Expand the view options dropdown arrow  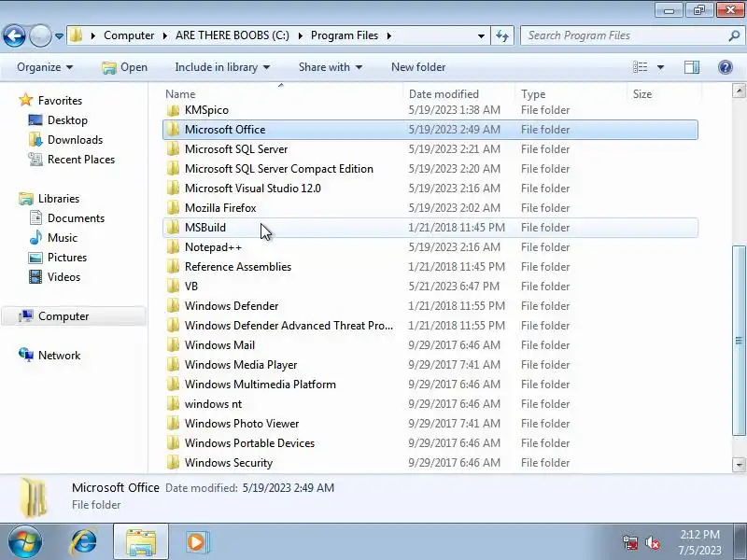pyautogui.click(x=660, y=67)
